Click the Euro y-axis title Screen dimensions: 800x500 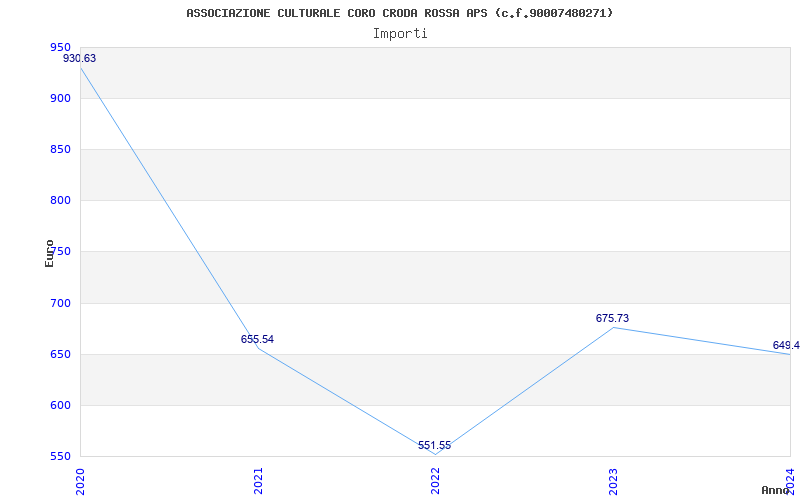[49, 254]
